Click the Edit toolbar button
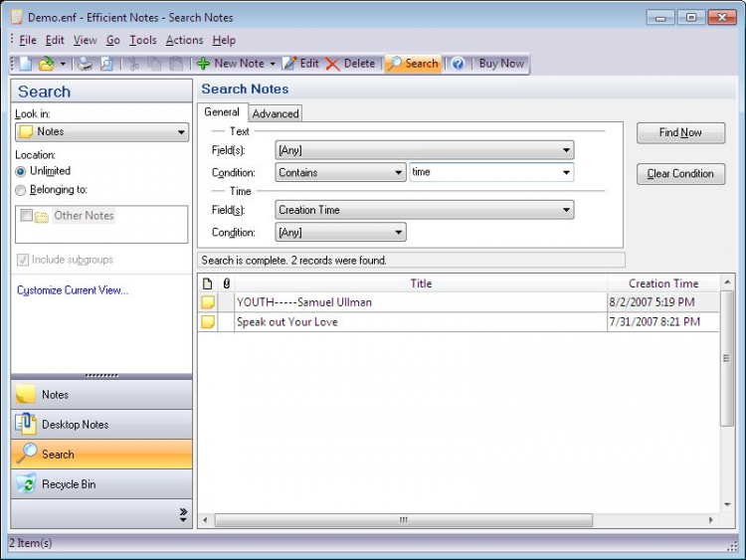Screen dimensions: 746x560 point(300,64)
